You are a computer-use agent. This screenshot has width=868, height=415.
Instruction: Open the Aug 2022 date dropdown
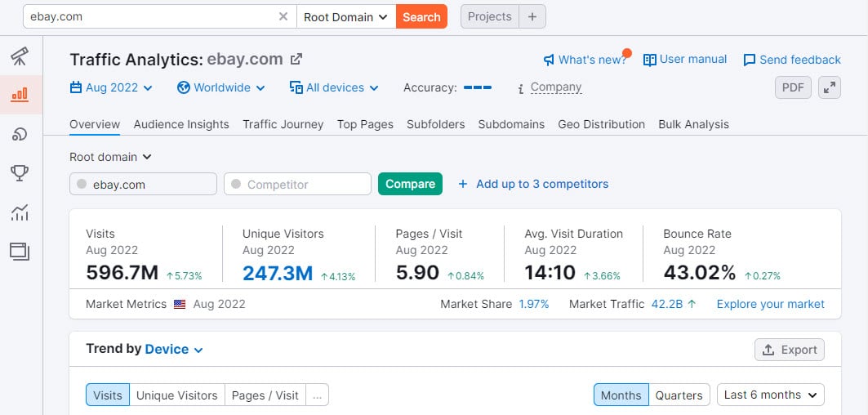(x=111, y=87)
